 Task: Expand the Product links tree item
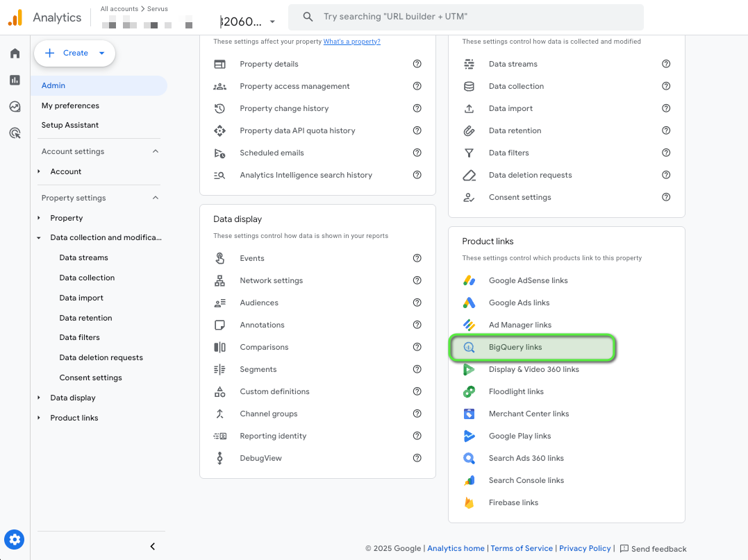[39, 418]
